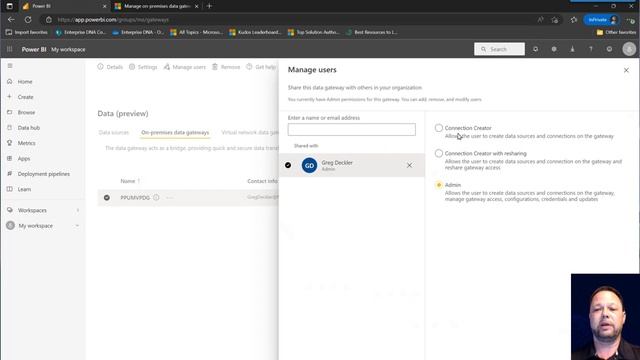Click the info icon next to PPUMVPDG
This screenshot has height=360, width=640.
(x=156, y=198)
